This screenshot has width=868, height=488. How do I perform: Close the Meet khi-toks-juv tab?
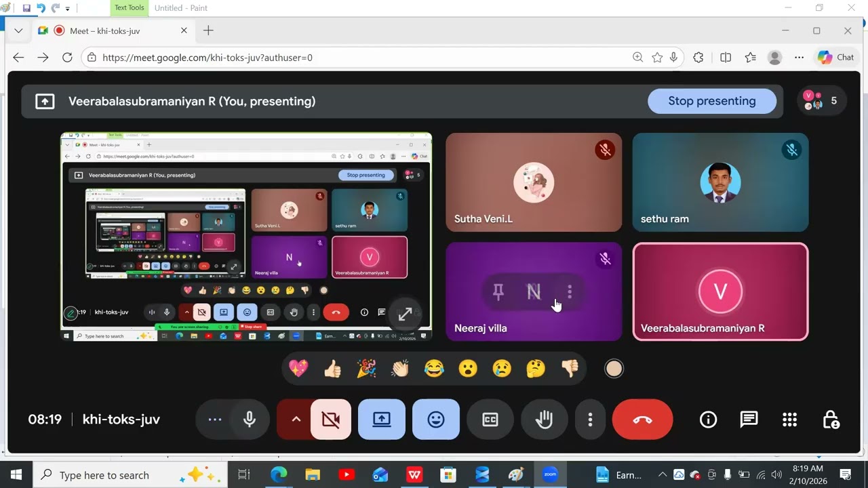click(184, 30)
